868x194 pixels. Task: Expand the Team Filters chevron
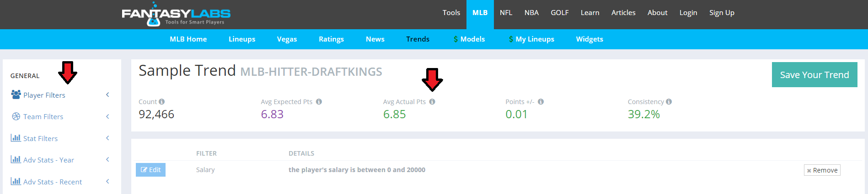click(107, 116)
